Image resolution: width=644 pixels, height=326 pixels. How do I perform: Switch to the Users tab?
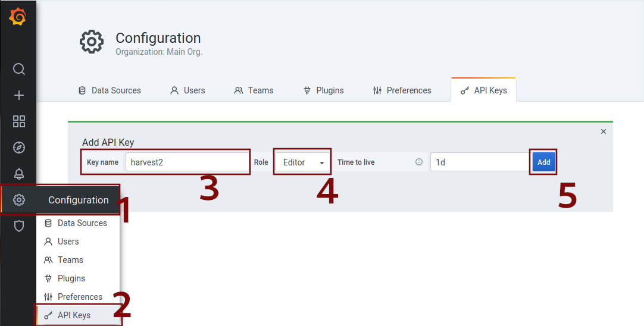tap(187, 90)
